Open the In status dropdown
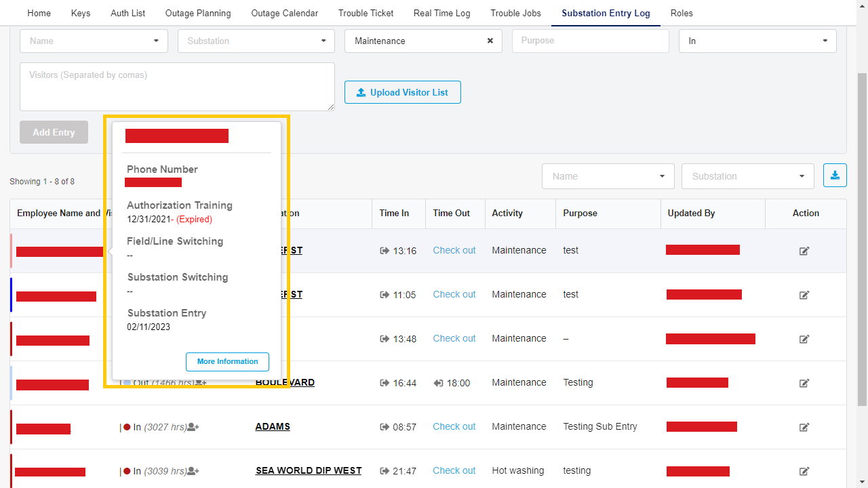Image resolution: width=868 pixels, height=488 pixels. 757,41
